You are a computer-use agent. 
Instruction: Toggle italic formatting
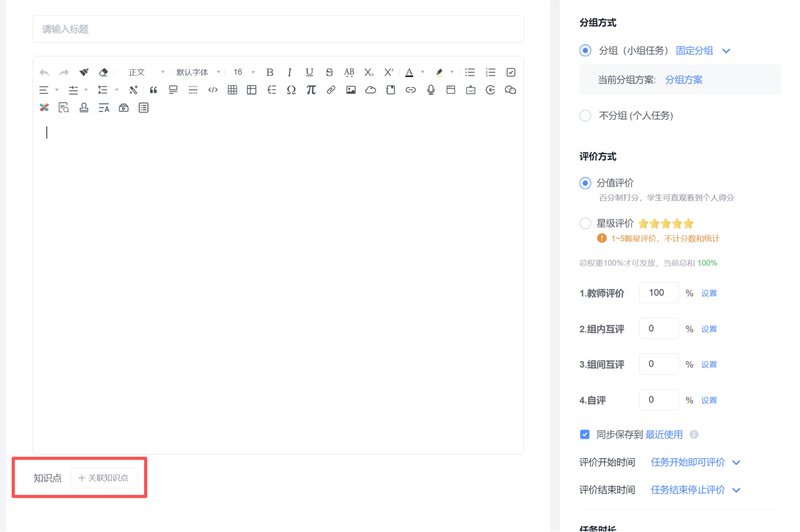tap(289, 72)
